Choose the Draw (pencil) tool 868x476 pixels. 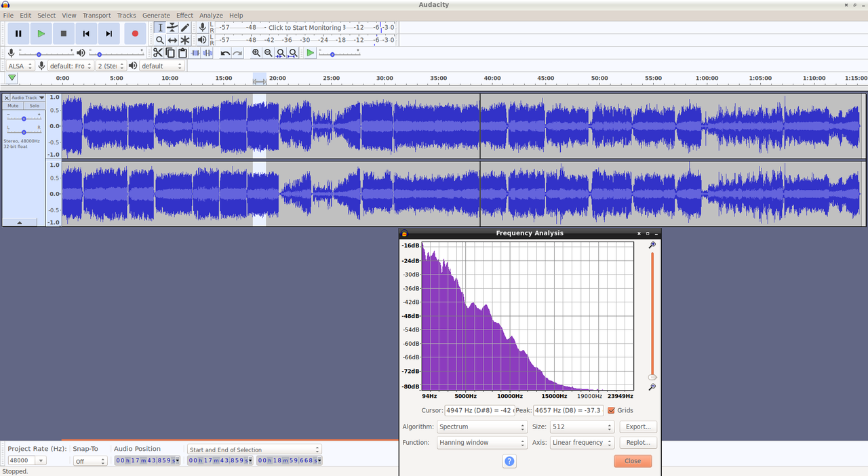tap(184, 27)
